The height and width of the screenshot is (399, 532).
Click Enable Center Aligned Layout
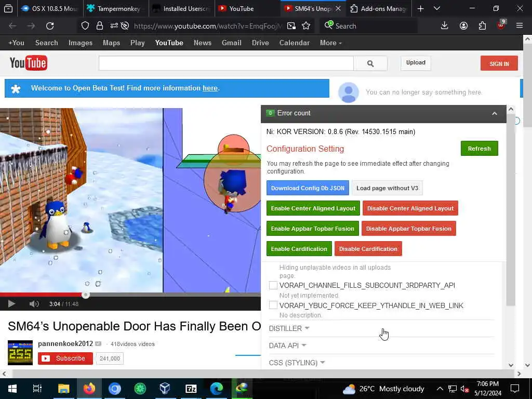tap(313, 208)
